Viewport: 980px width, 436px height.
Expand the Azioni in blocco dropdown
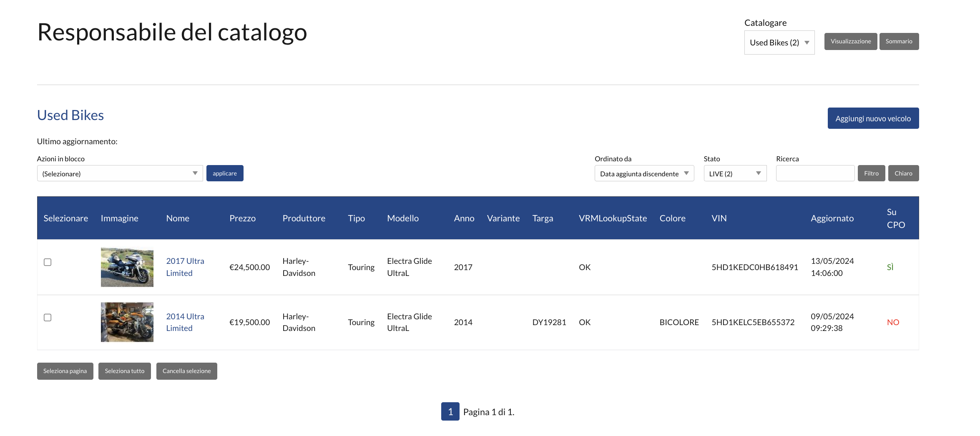[x=120, y=173]
